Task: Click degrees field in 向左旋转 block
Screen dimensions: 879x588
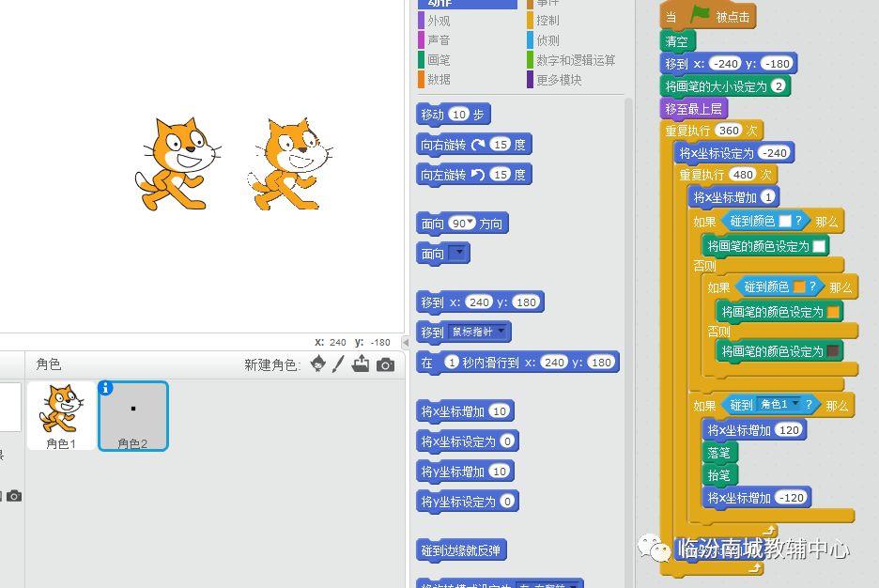Action: [x=501, y=175]
